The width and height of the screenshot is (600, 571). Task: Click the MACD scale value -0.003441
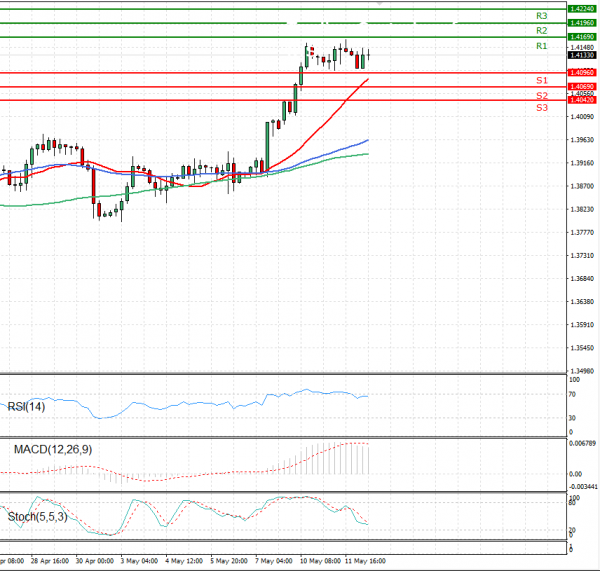(x=583, y=487)
